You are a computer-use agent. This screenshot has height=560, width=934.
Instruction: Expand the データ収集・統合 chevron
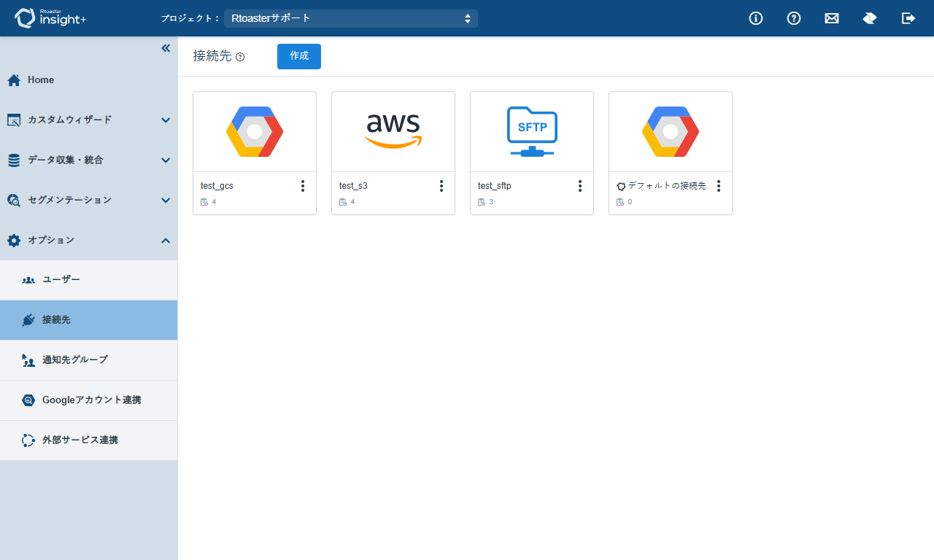pyautogui.click(x=166, y=160)
